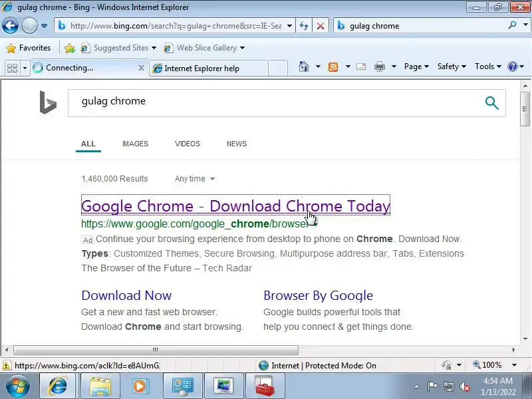Open Web Slice Gallery dropdown
532x399 pixels.
click(204, 48)
